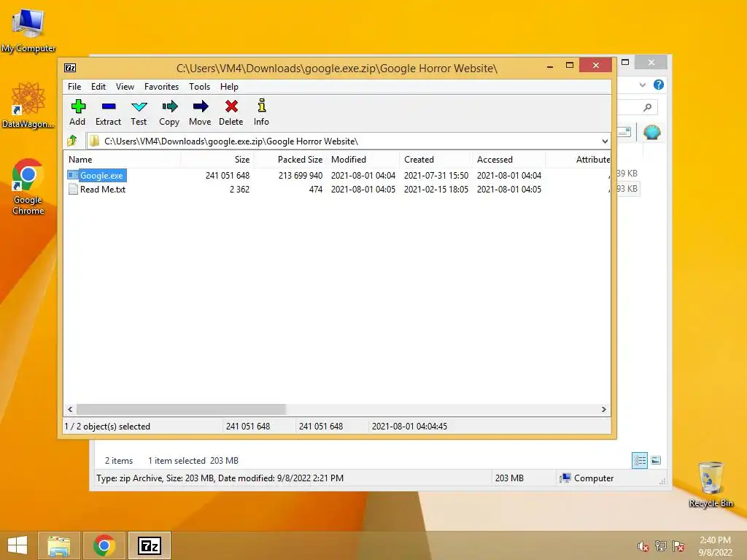Image resolution: width=747 pixels, height=560 pixels.
Task: Open the File menu
Action: 74,87
